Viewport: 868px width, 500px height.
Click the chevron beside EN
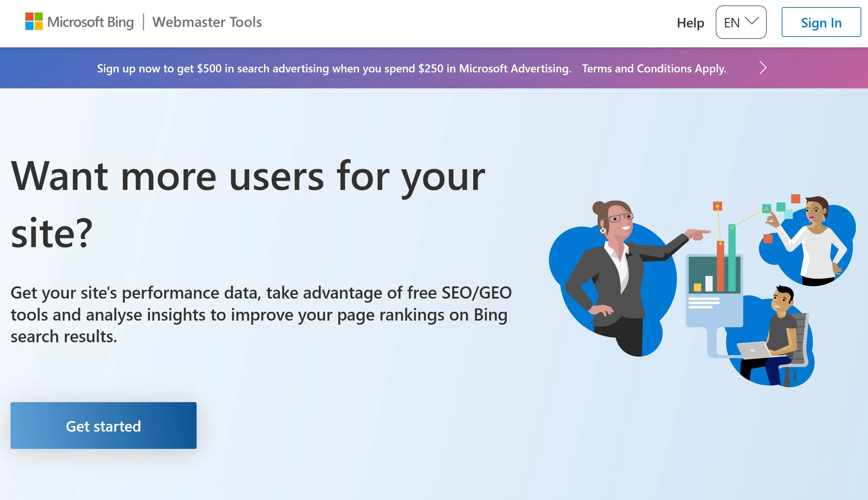coord(752,21)
